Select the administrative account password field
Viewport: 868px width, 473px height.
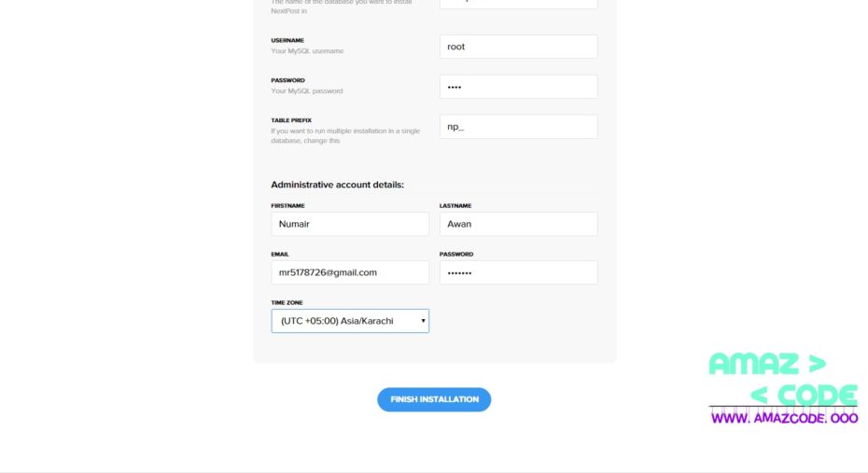click(519, 272)
